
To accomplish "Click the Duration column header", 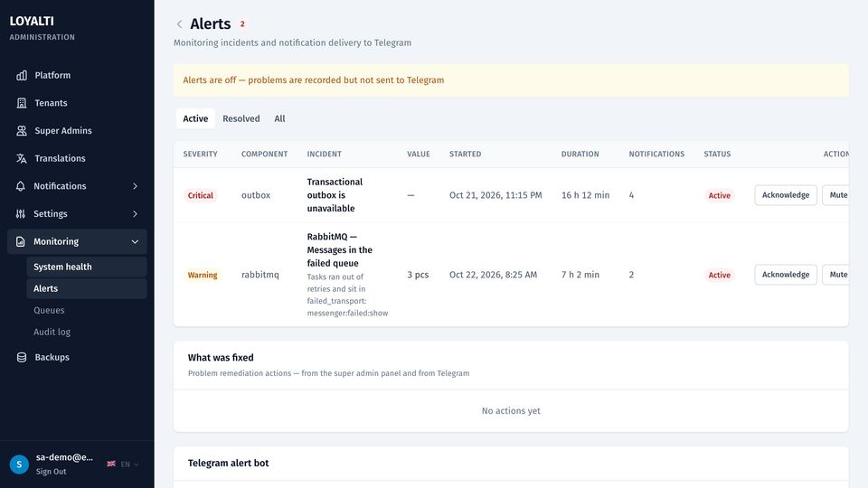I will point(580,154).
